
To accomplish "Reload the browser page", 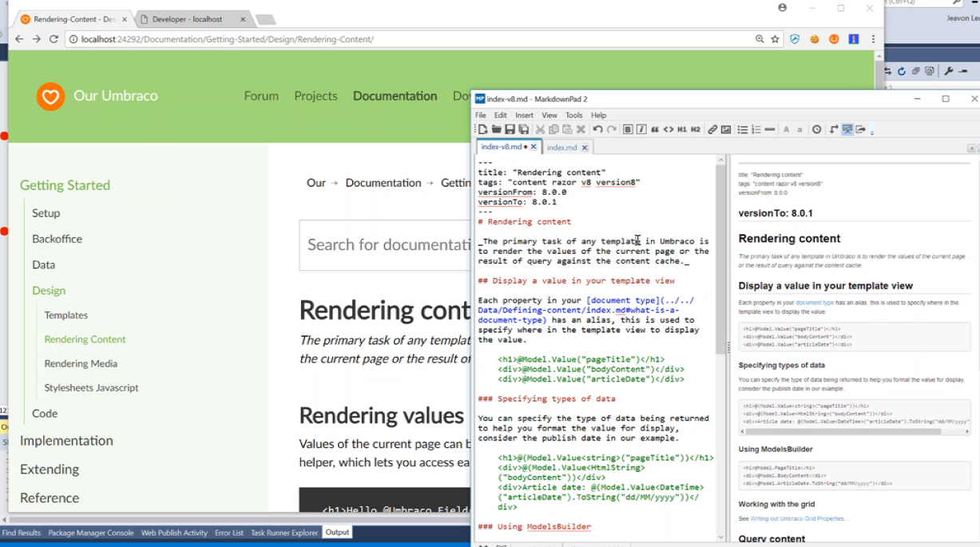I will (54, 39).
